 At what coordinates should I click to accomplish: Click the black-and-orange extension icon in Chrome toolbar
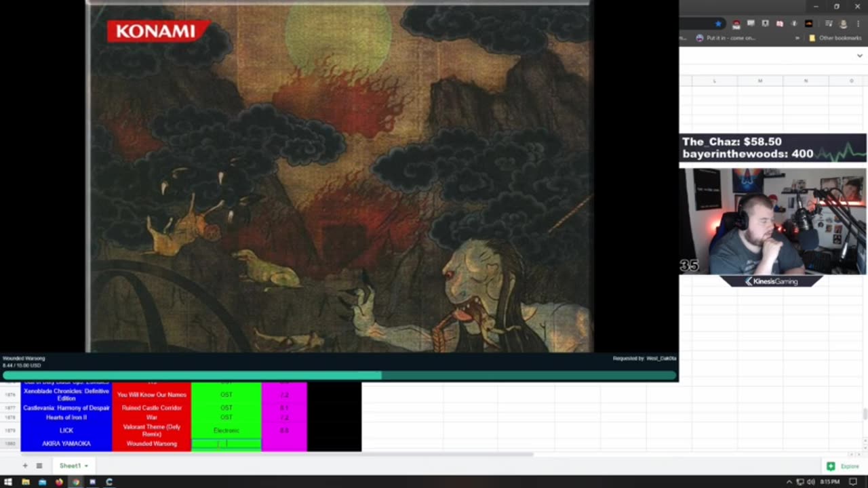click(x=808, y=24)
